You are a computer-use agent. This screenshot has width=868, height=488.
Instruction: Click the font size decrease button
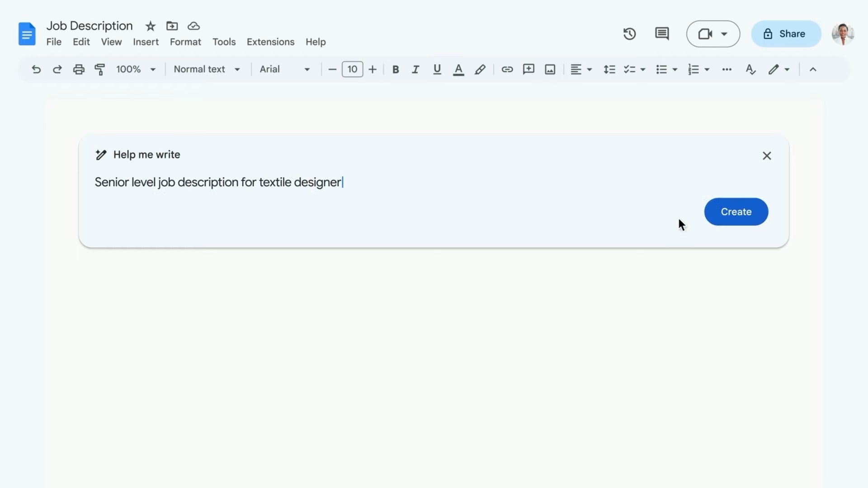click(x=332, y=69)
